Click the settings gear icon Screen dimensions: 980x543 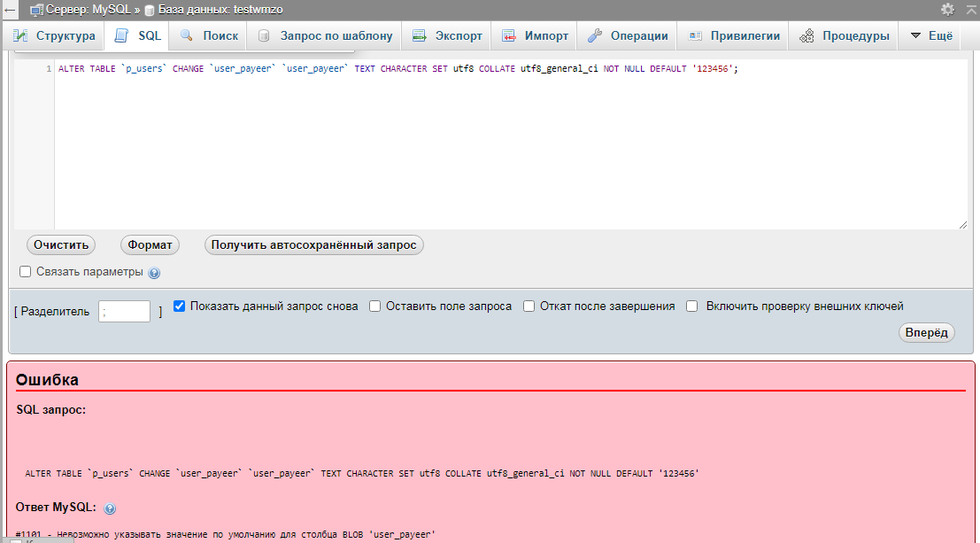tap(947, 9)
